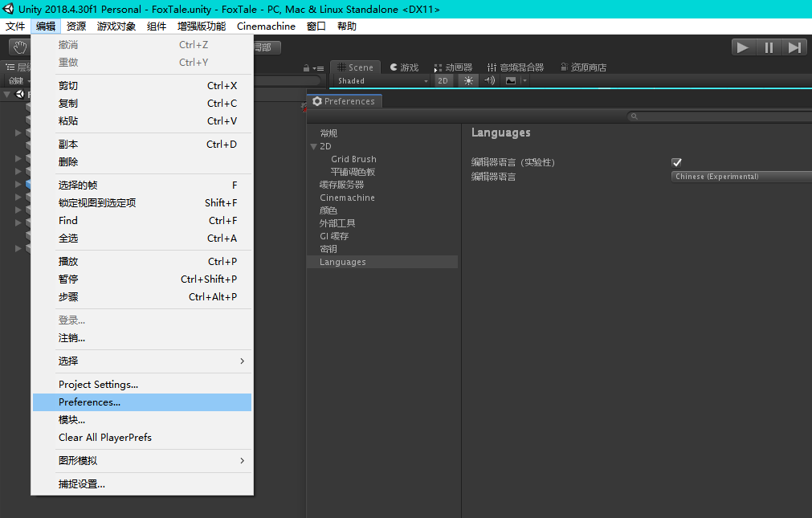Choose Clear All PlayerPrefs entry

(142, 437)
